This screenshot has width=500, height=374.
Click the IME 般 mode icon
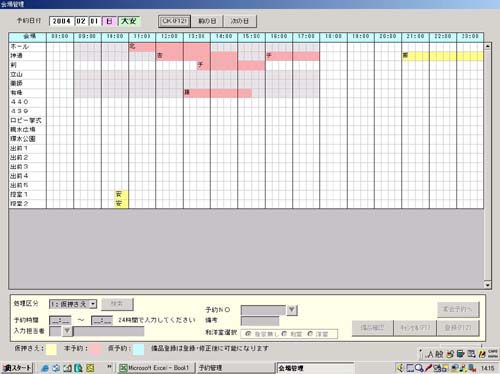click(x=439, y=354)
